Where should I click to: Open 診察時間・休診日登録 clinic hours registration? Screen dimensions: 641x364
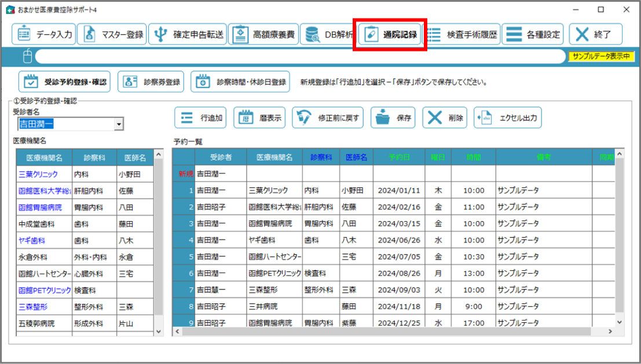pyautogui.click(x=238, y=81)
